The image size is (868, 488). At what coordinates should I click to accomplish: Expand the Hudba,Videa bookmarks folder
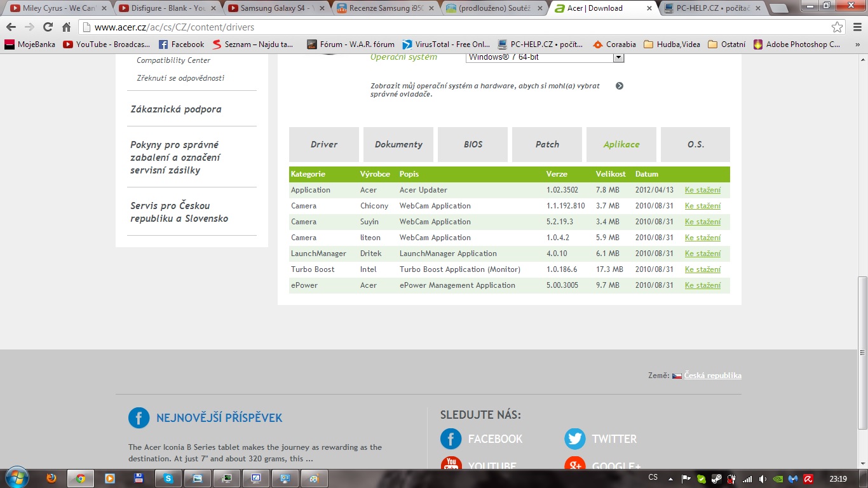coord(672,44)
